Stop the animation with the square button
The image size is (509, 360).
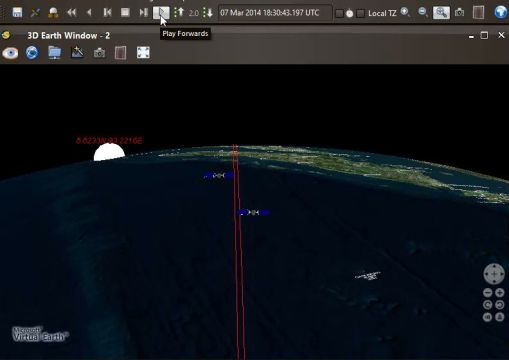tap(125, 13)
